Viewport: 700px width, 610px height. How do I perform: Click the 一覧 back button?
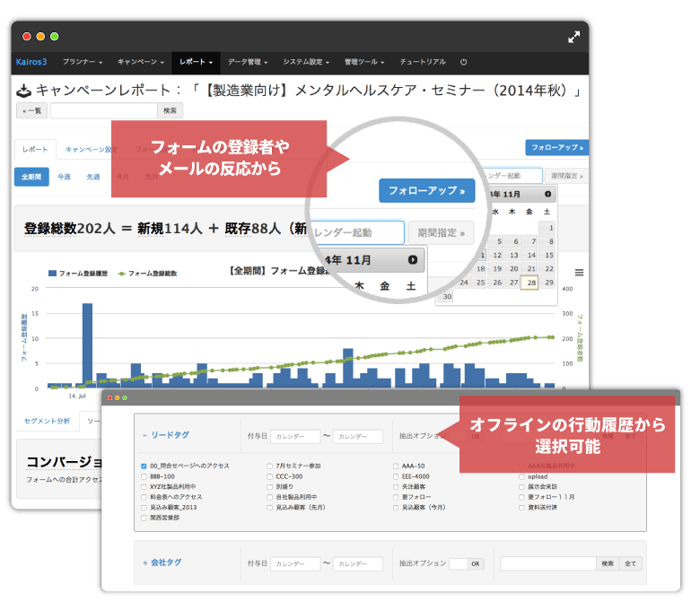(x=31, y=110)
